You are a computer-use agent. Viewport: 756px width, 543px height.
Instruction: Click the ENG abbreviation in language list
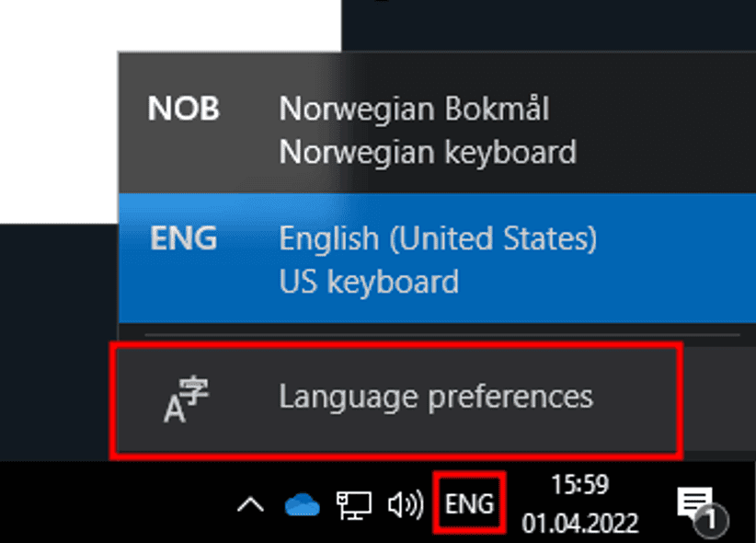pos(184,239)
